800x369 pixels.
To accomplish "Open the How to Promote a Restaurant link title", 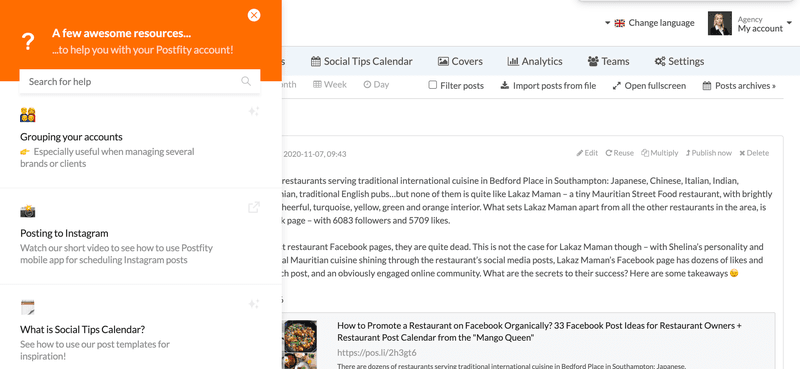I will click(x=539, y=331).
